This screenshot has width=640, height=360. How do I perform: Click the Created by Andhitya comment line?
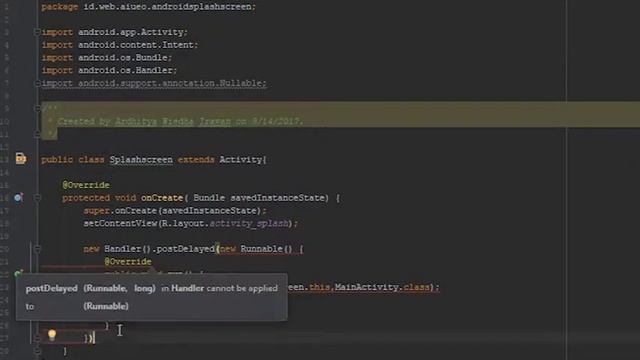coord(180,121)
